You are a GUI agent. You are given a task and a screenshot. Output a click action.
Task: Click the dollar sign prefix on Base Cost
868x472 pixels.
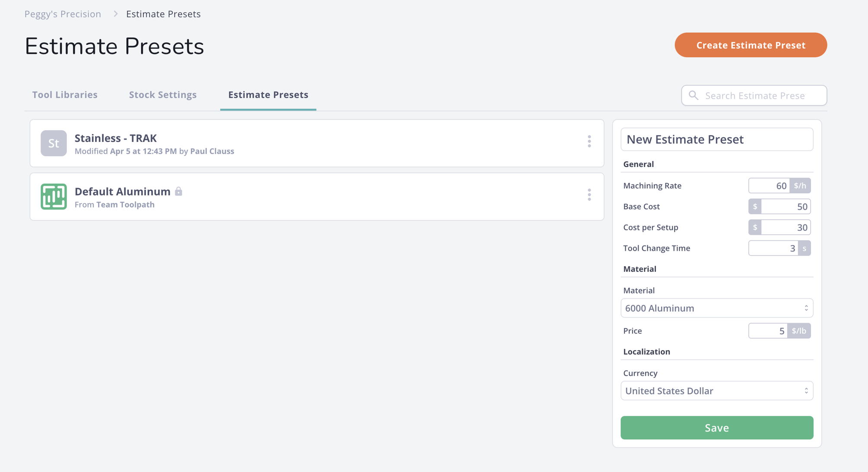[754, 206]
